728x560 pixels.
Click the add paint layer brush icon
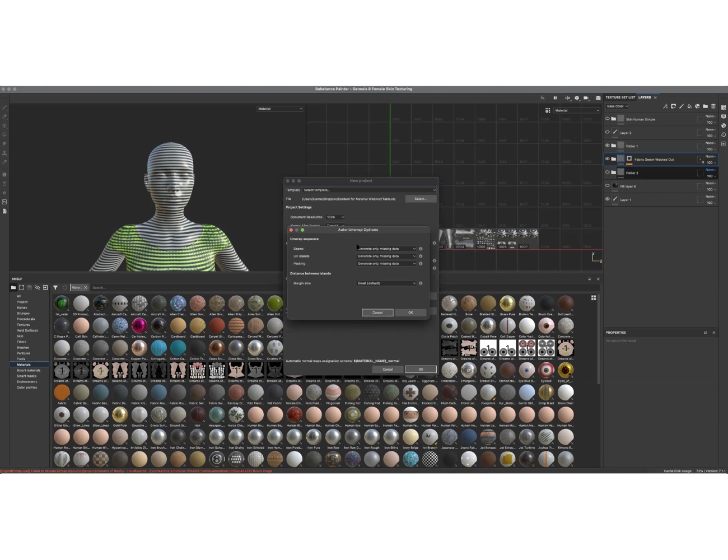click(682, 106)
